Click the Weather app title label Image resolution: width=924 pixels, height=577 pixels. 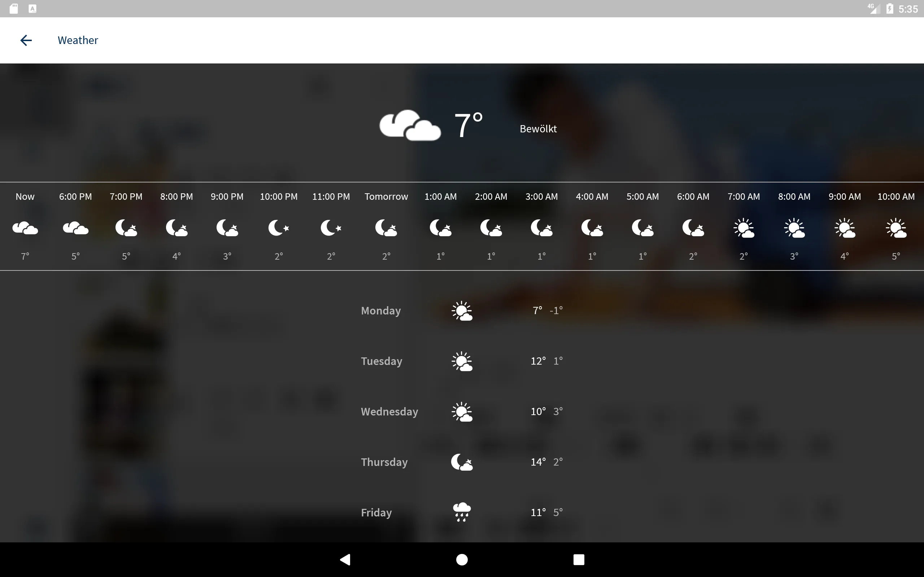tap(78, 40)
